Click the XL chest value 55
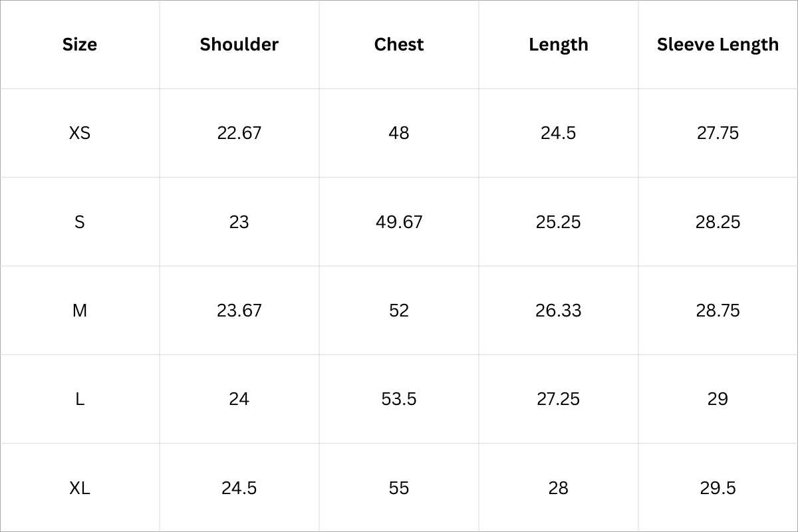798x532 pixels. 399,488
